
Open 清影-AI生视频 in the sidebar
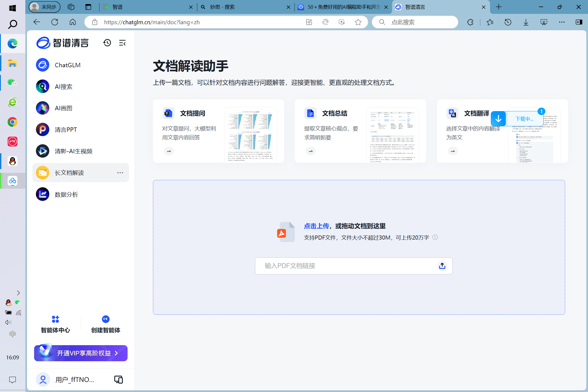coord(81,151)
